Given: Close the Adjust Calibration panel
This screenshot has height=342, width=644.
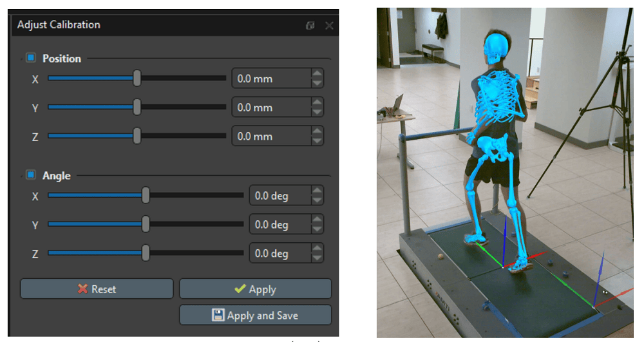Looking at the screenshot, I should 329,26.
